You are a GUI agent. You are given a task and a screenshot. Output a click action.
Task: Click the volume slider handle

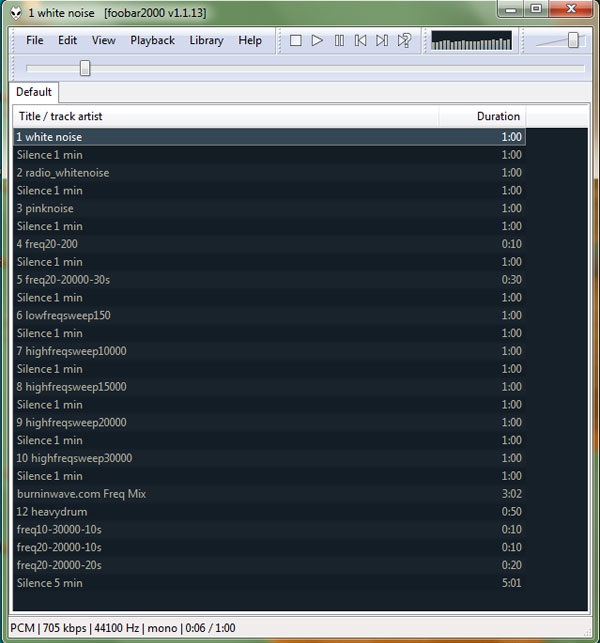pos(573,40)
